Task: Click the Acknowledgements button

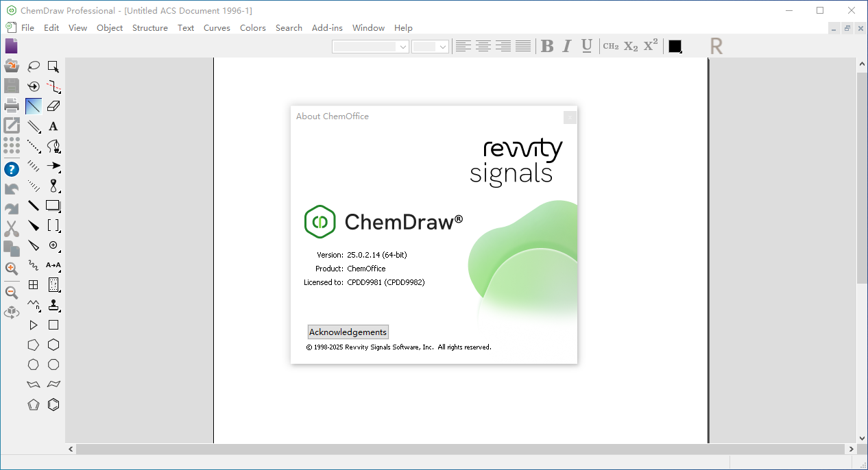Action: pyautogui.click(x=348, y=332)
